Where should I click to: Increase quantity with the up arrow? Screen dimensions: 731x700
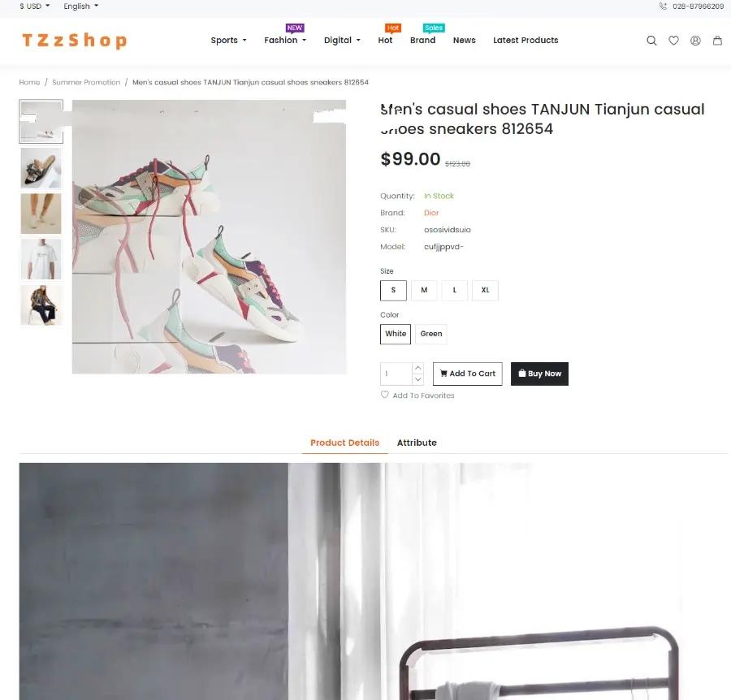tap(418, 368)
